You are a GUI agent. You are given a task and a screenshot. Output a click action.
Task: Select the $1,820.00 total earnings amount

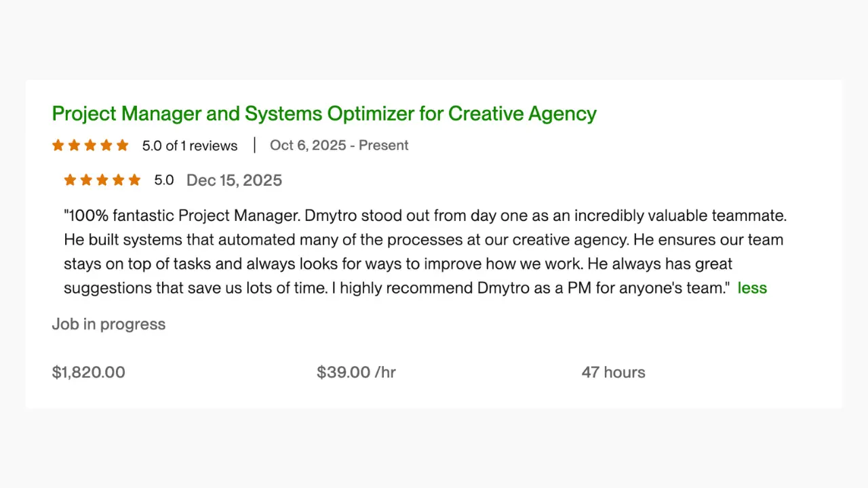click(88, 372)
